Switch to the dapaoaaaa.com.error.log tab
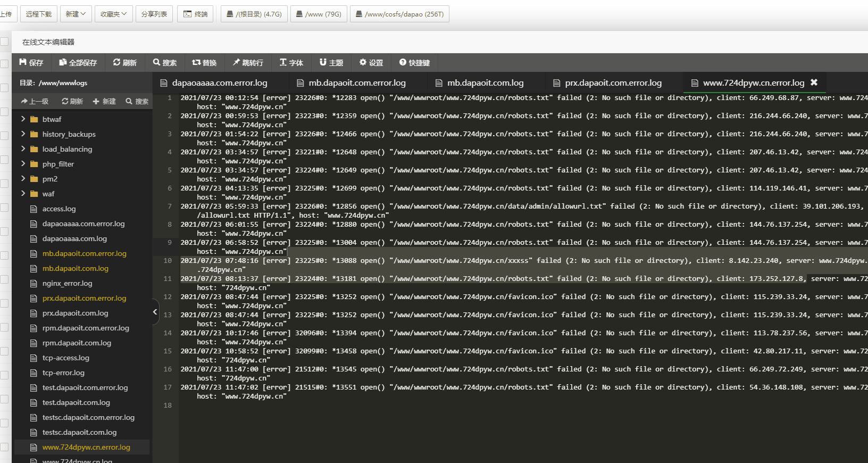The height and width of the screenshot is (463, 868). [x=219, y=83]
